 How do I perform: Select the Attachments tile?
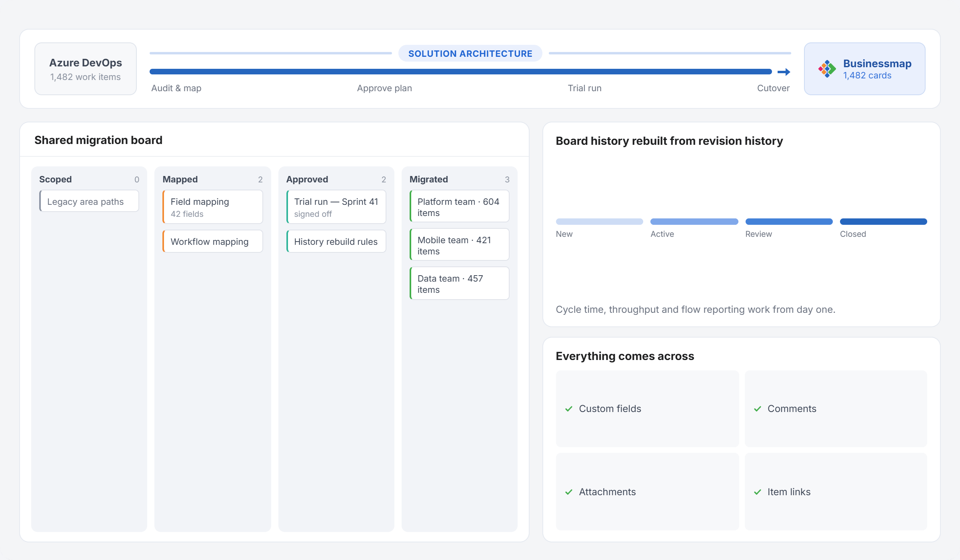pyautogui.click(x=648, y=492)
